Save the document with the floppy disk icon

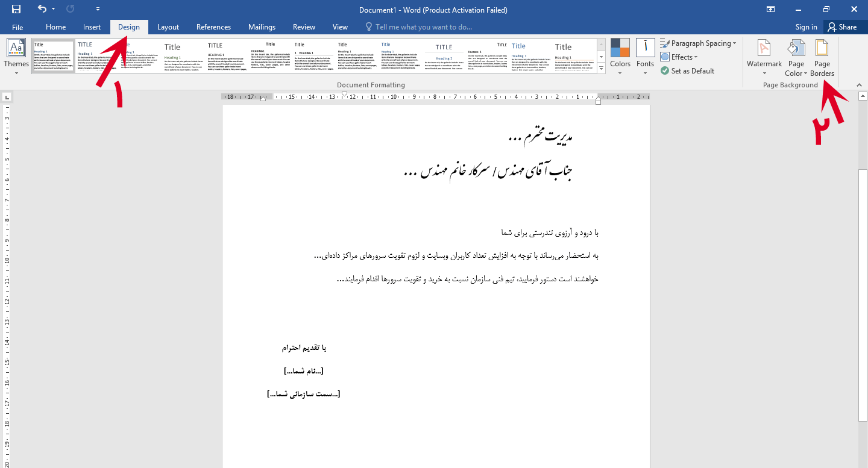16,9
